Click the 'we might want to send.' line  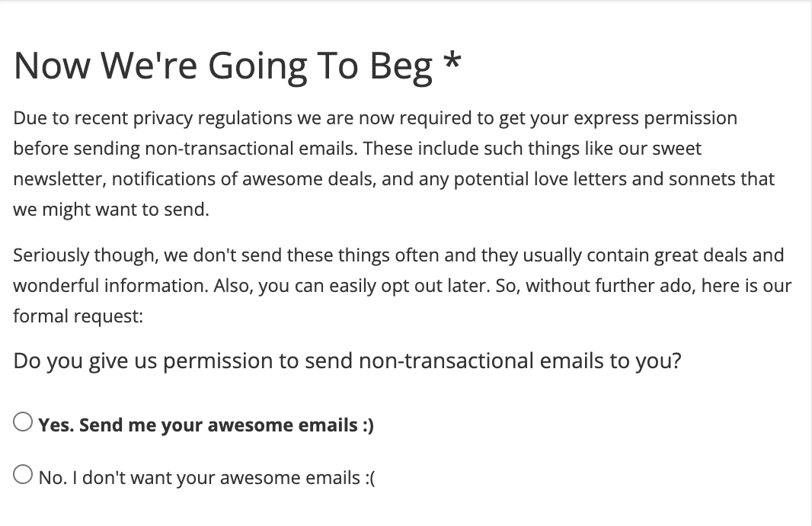(110, 210)
